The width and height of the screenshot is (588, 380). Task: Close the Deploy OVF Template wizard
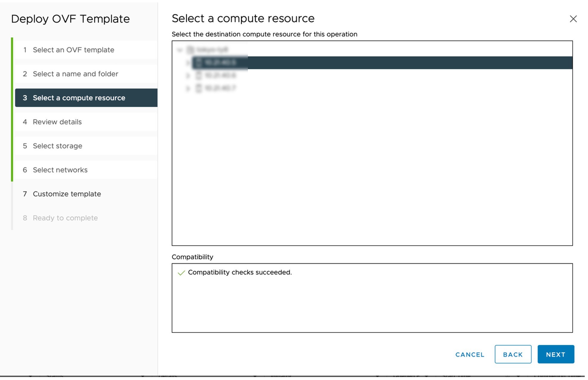click(573, 19)
